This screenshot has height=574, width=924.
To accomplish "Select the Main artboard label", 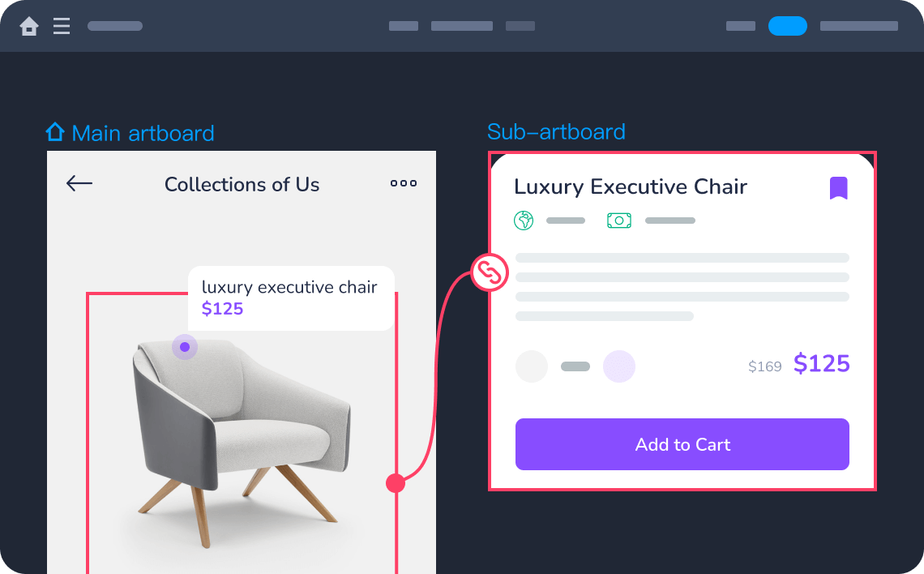I will [143, 133].
